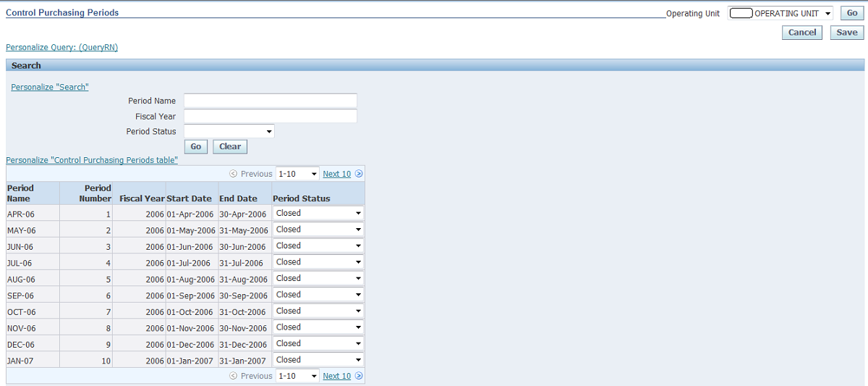Click the top Next 10 link
Image resolution: width=868 pixels, height=386 pixels.
pyautogui.click(x=336, y=174)
